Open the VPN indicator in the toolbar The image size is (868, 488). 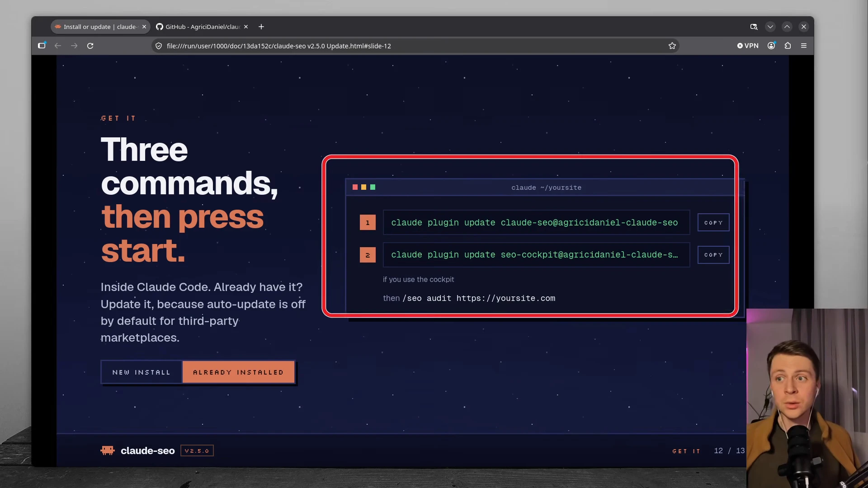pyautogui.click(x=748, y=46)
